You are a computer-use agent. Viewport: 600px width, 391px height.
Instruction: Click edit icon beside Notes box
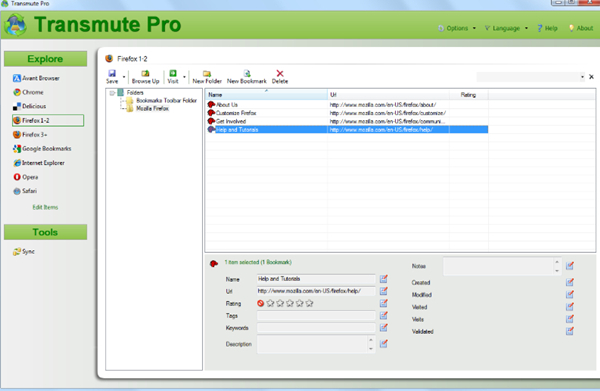(570, 266)
